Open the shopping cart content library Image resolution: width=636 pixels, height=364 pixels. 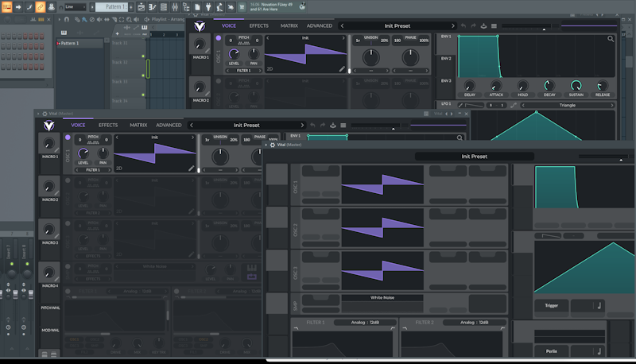(242, 7)
